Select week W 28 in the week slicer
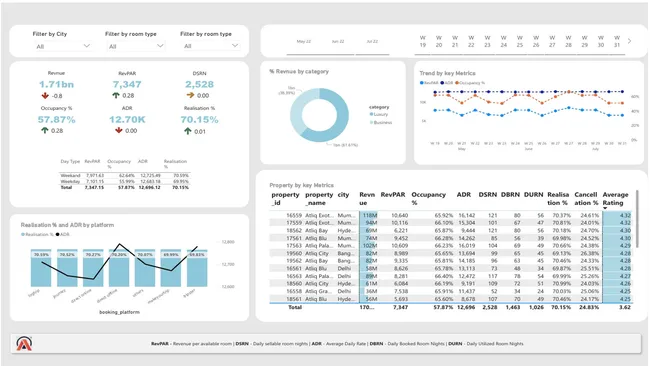This screenshot has width=650, height=366. click(x=568, y=41)
